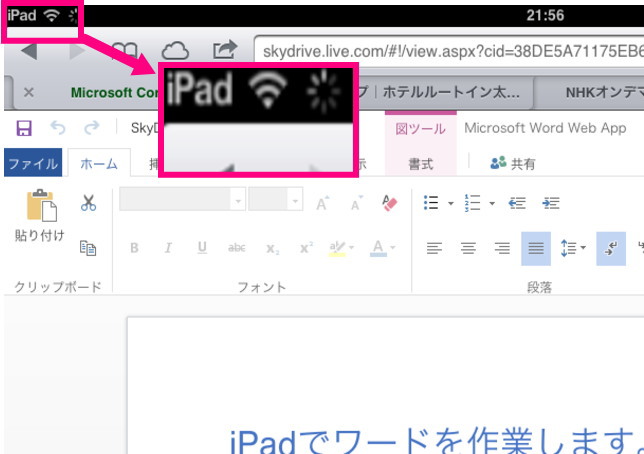Viewport: 644px width, 454px height.
Task: Cut selection with scissors icon
Action: pos(88,203)
